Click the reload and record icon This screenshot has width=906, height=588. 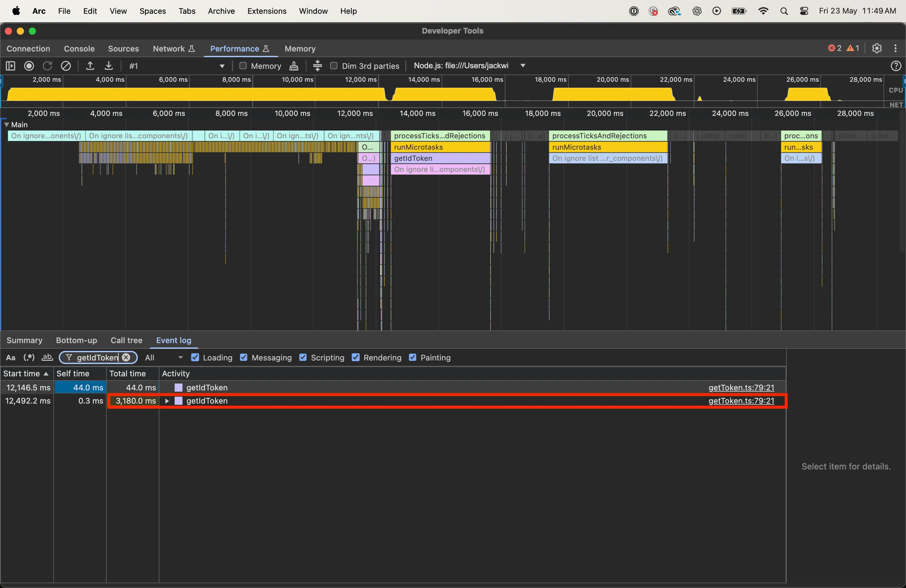click(47, 66)
